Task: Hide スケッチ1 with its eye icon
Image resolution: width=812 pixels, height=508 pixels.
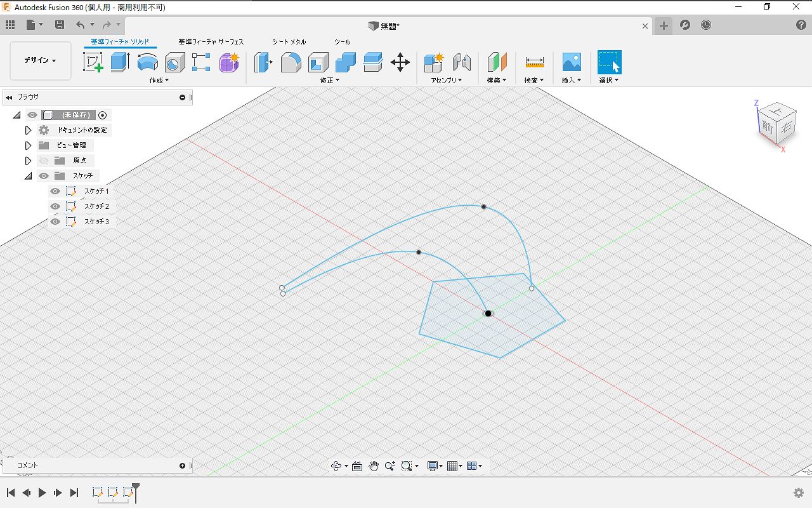Action: pos(55,191)
